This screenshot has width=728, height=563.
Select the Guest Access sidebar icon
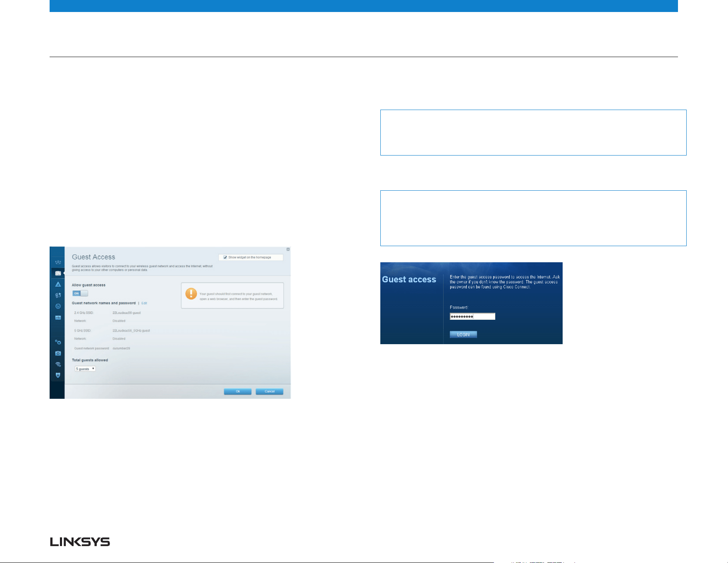point(58,273)
